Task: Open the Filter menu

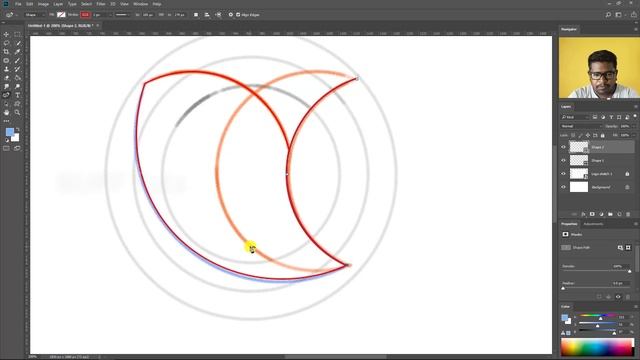Action: (x=101, y=4)
